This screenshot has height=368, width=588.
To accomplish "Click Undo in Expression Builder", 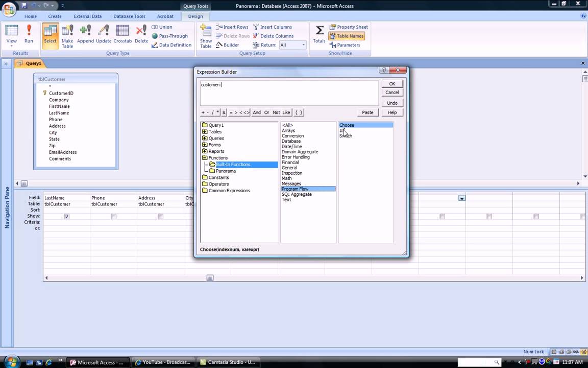I will click(392, 103).
